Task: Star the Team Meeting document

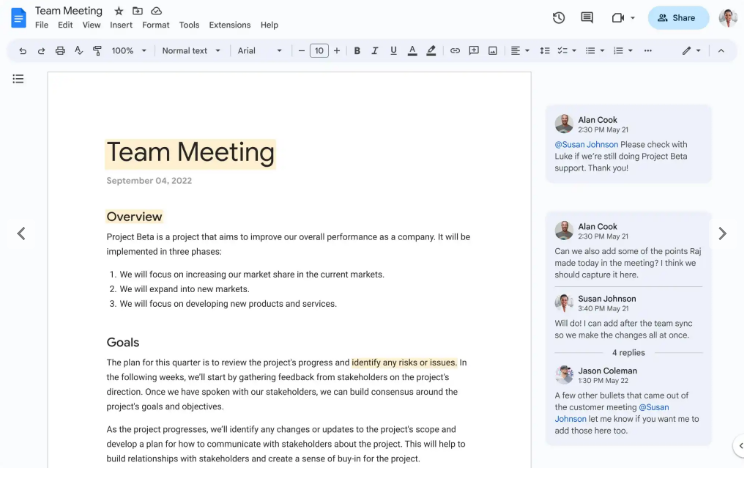Action: [x=119, y=11]
